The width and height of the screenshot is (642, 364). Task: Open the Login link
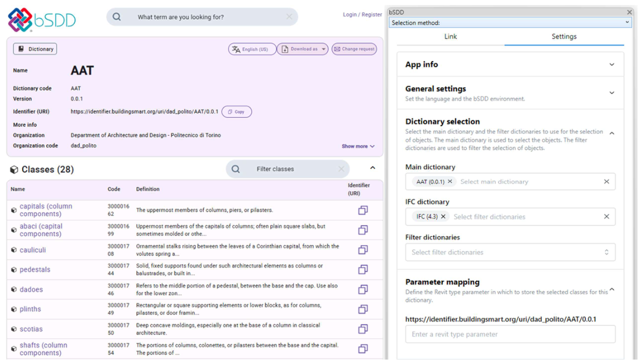coord(350,14)
